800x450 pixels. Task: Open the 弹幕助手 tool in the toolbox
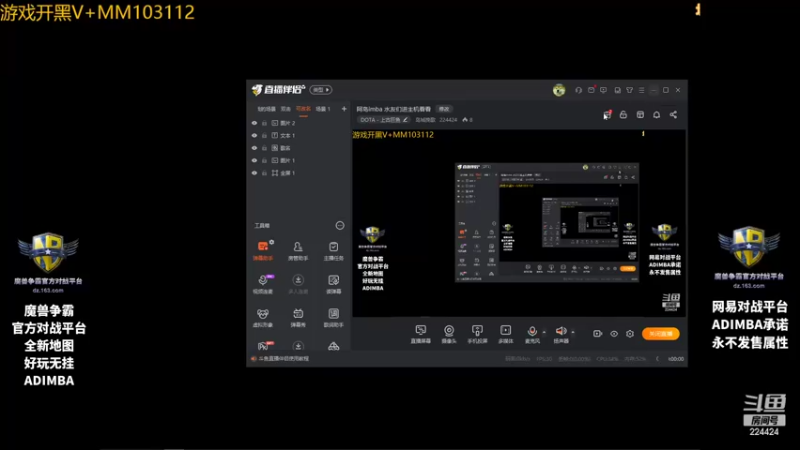tap(263, 251)
